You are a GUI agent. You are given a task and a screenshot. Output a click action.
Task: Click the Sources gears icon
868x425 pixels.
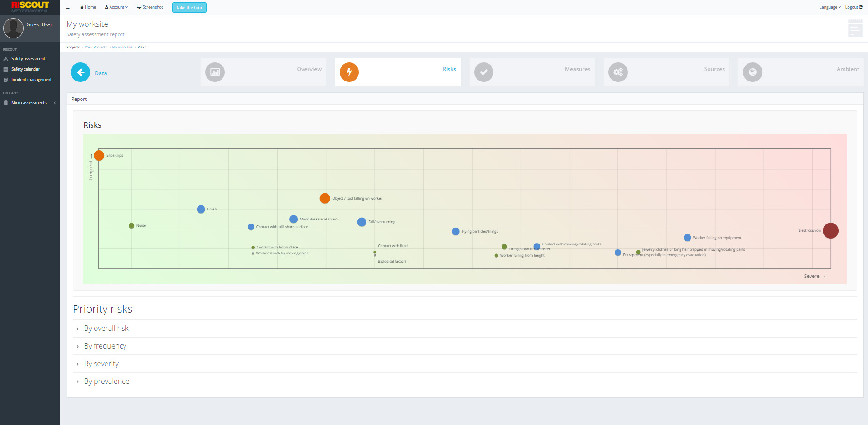(618, 72)
